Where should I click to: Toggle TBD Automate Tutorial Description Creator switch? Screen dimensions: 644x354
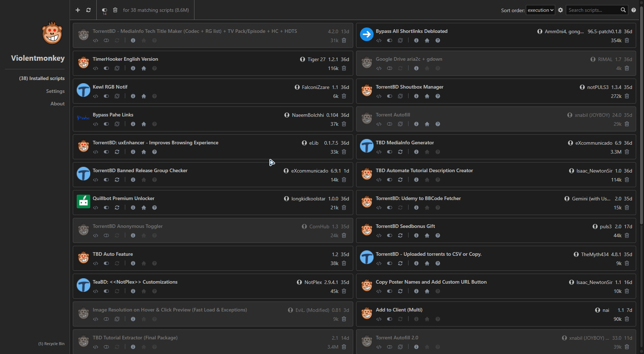tap(390, 180)
